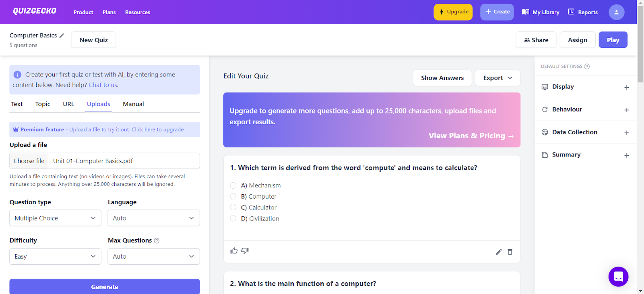Click the thumbs down icon on question 1
The height and width of the screenshot is (294, 644).
click(x=245, y=251)
